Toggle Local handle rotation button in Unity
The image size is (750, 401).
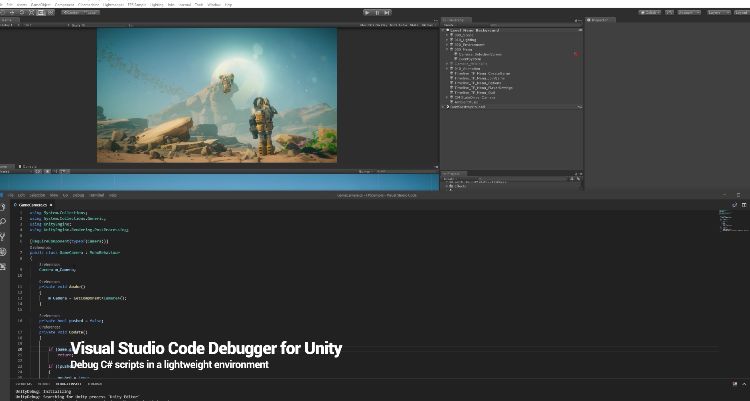click(90, 12)
